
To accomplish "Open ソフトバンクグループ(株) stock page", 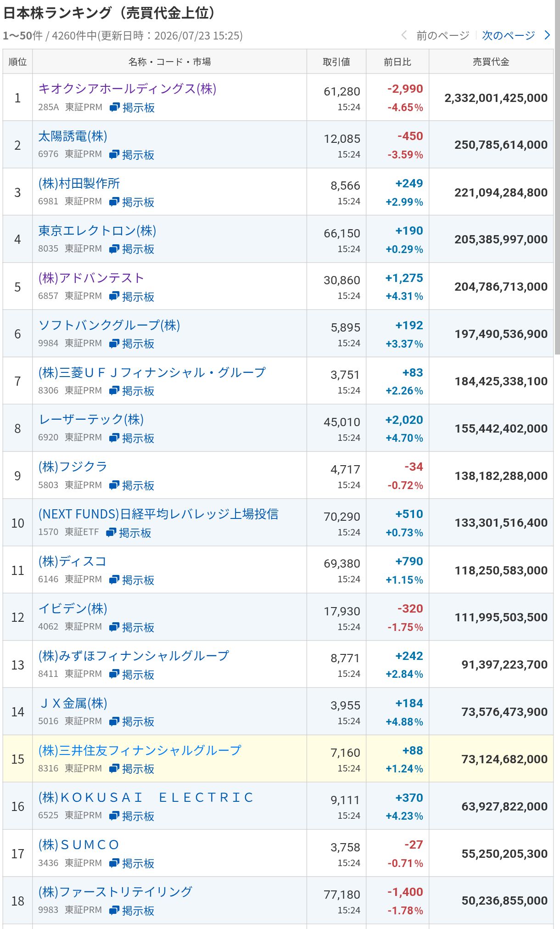I will tap(109, 325).
